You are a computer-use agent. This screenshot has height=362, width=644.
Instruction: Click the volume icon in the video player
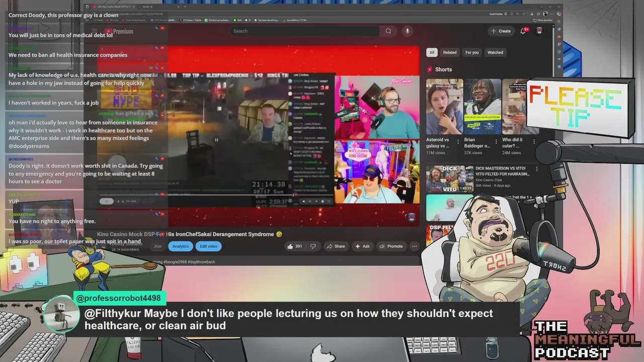[x=303, y=202]
